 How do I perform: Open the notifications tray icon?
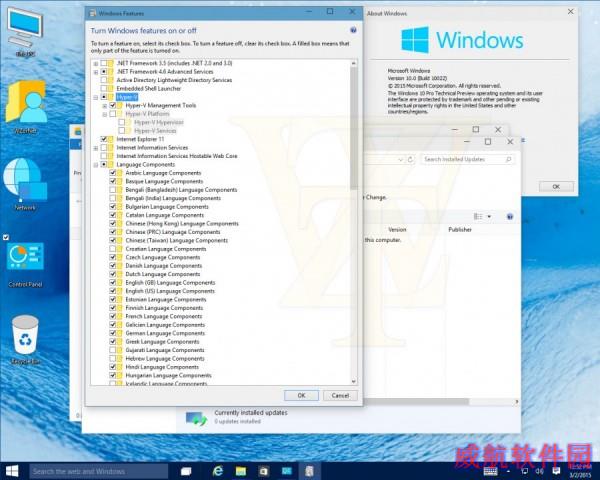[556, 471]
